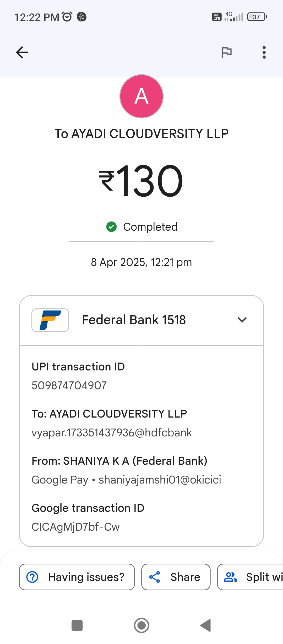Expand the Federal Bank 1518 chevron
Viewport: 283px width, 644px height.
pyautogui.click(x=242, y=320)
